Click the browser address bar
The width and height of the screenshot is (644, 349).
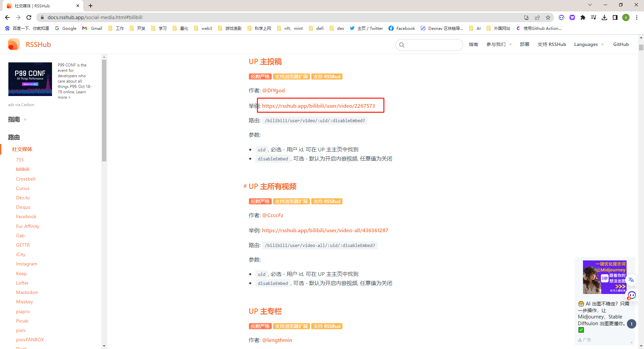282,17
